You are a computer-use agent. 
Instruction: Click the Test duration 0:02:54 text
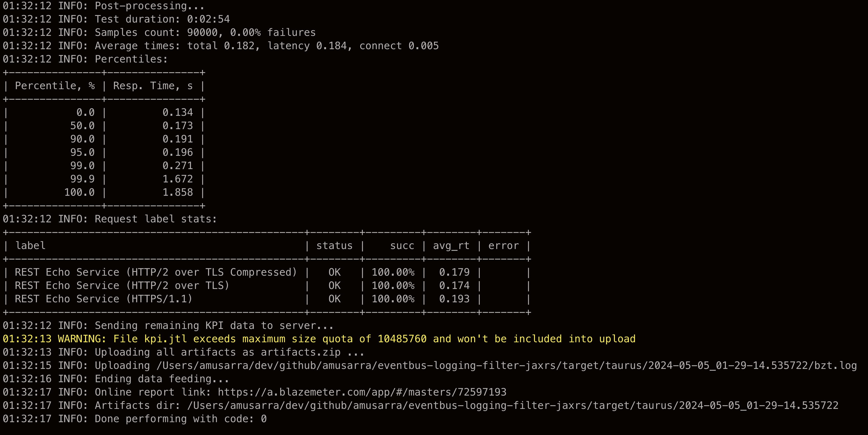point(162,19)
